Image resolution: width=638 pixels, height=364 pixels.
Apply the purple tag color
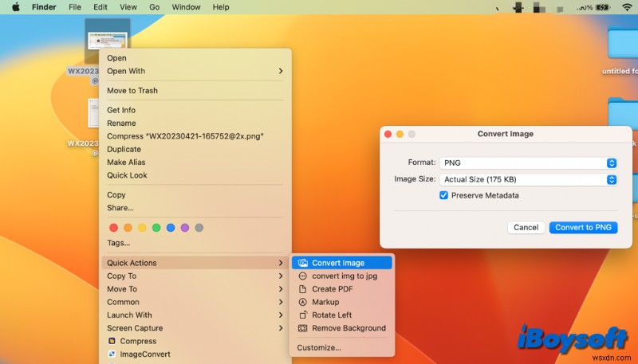[185, 228]
